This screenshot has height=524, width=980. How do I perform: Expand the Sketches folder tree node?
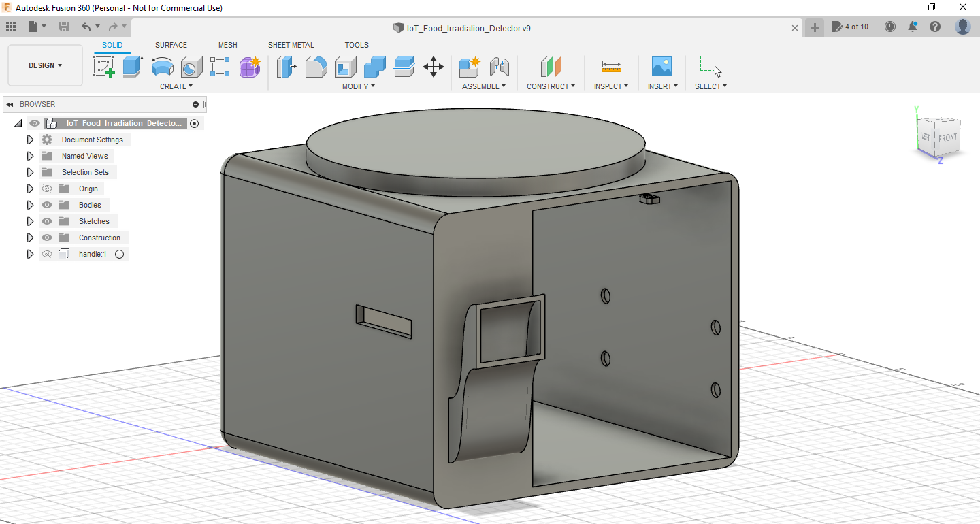click(x=30, y=221)
